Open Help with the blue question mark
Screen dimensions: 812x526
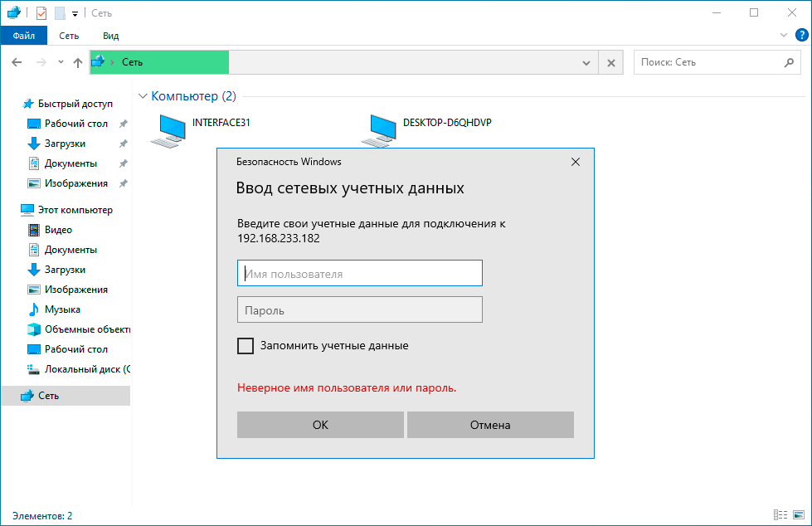[x=802, y=35]
